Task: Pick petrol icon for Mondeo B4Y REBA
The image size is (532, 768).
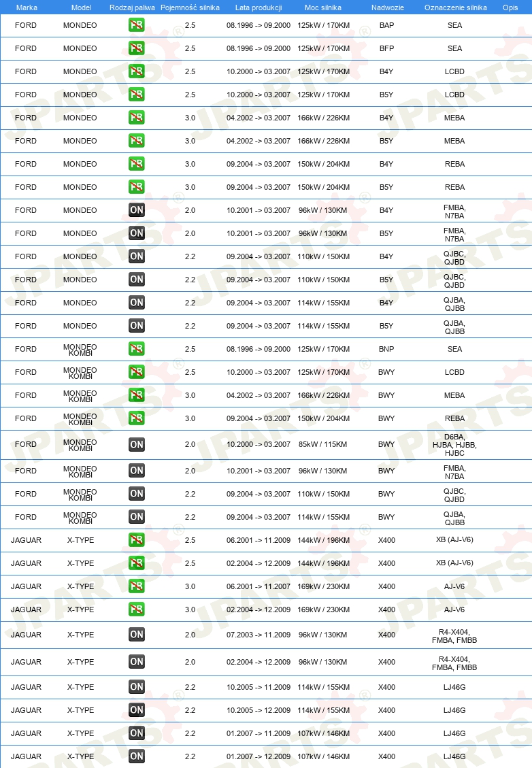Action: coord(137,163)
